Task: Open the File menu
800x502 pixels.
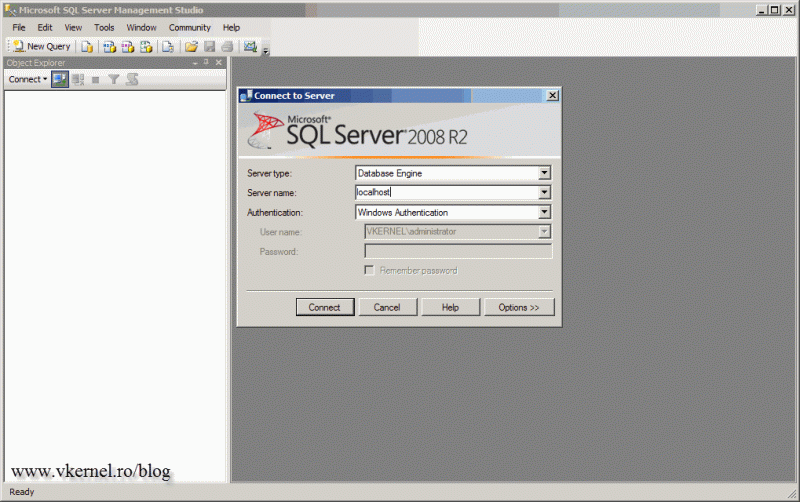Action: (19, 28)
